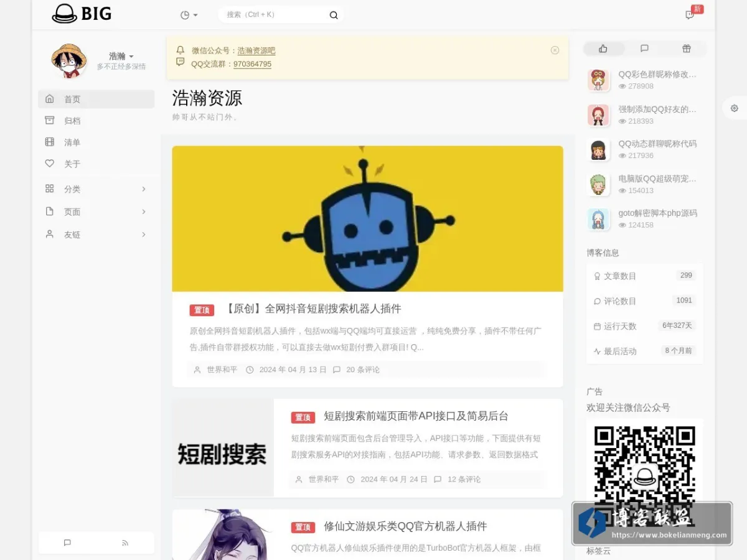747x560 pixels.
Task: Open article 修仙文游娱乐类QQ官方机器人插件
Action: coord(405,526)
